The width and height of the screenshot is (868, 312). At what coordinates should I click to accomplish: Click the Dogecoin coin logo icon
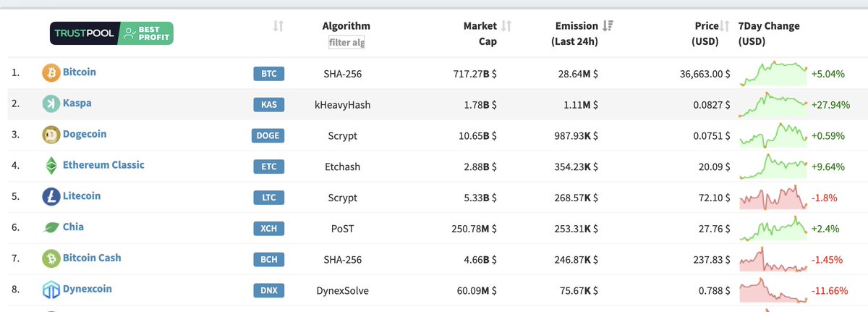coord(51,135)
